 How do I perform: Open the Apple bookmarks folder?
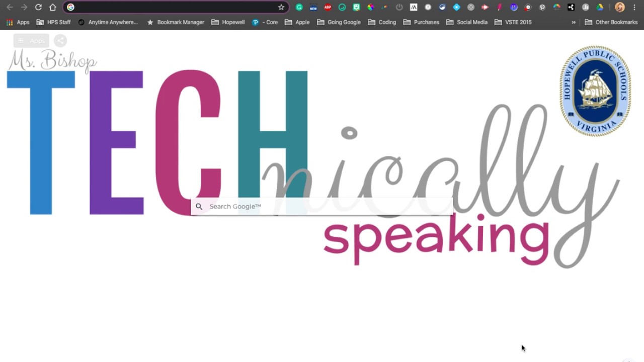click(x=297, y=22)
